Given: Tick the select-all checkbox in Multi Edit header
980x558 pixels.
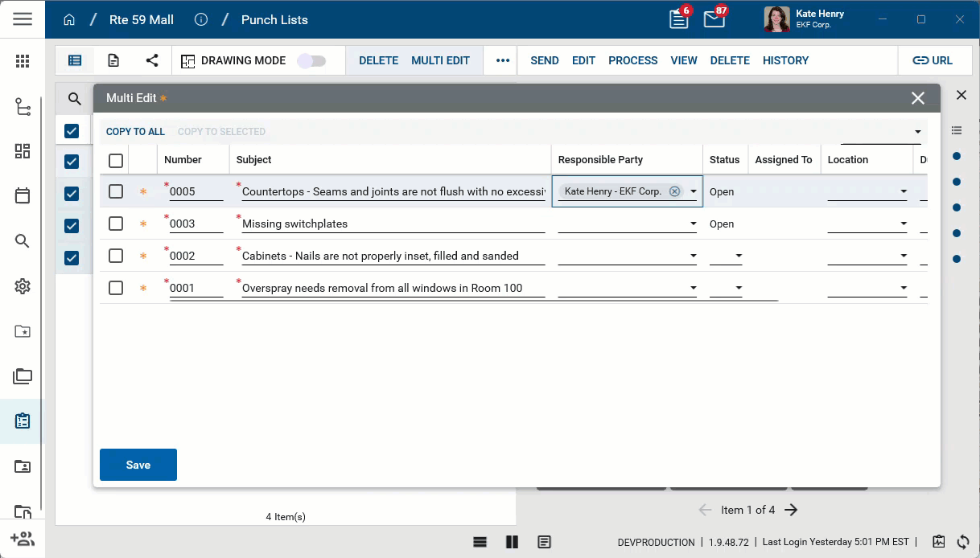Looking at the screenshot, I should [116, 160].
